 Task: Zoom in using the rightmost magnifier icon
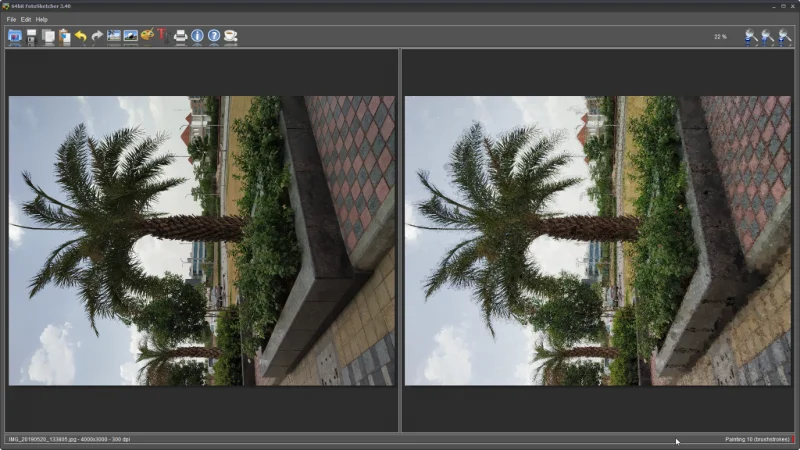tap(784, 37)
